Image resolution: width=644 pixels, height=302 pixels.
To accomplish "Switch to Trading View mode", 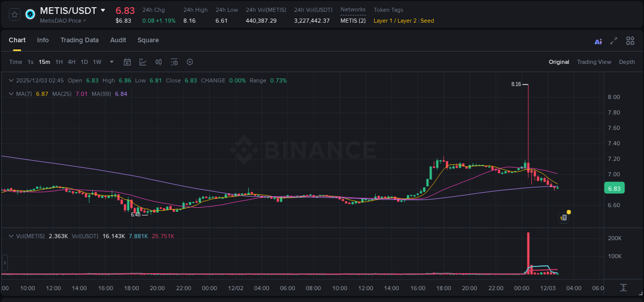I will [x=594, y=62].
